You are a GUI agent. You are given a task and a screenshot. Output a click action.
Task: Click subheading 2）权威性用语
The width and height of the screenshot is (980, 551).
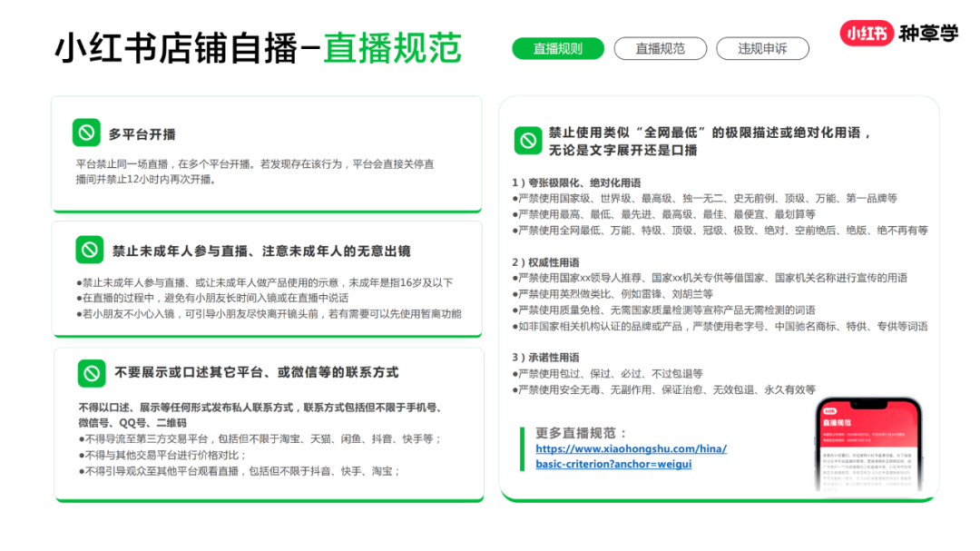coord(545,262)
